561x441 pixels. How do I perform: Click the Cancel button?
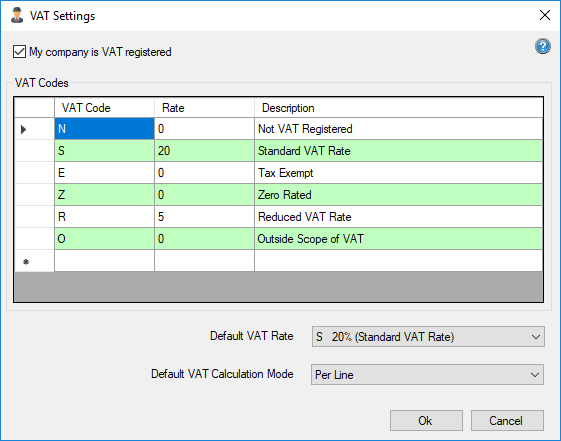pos(507,421)
